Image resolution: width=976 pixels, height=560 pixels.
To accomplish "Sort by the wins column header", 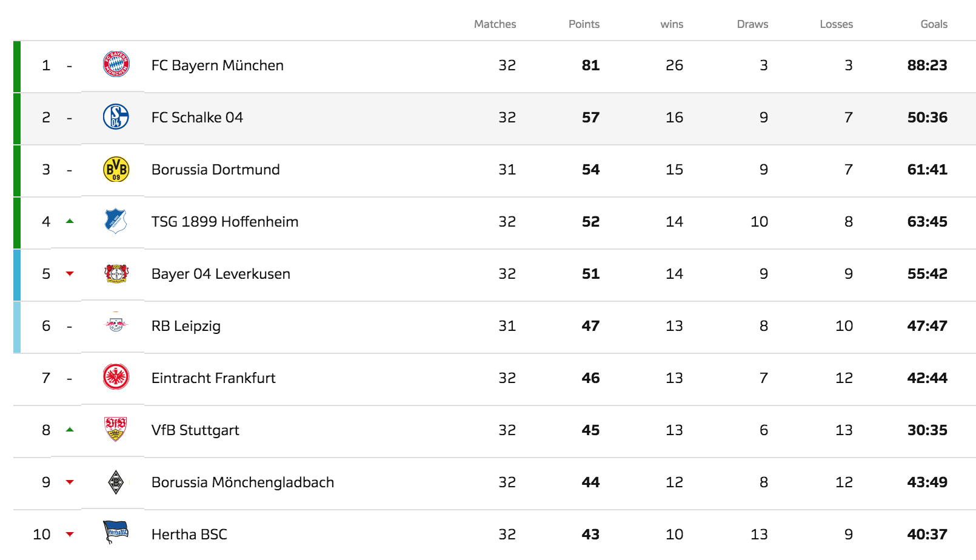I will tap(672, 24).
